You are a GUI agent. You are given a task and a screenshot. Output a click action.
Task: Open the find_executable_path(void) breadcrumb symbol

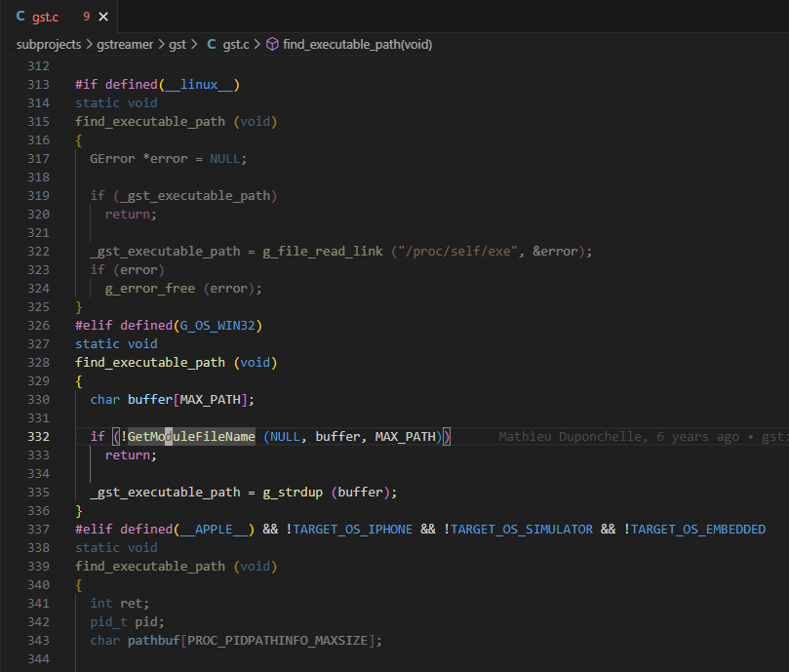click(x=357, y=44)
